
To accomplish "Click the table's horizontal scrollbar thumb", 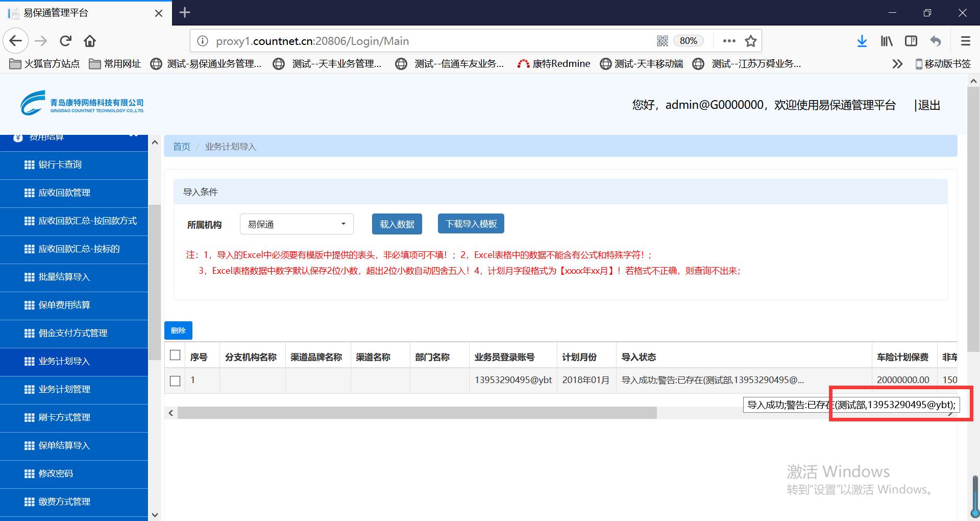I will [416, 413].
